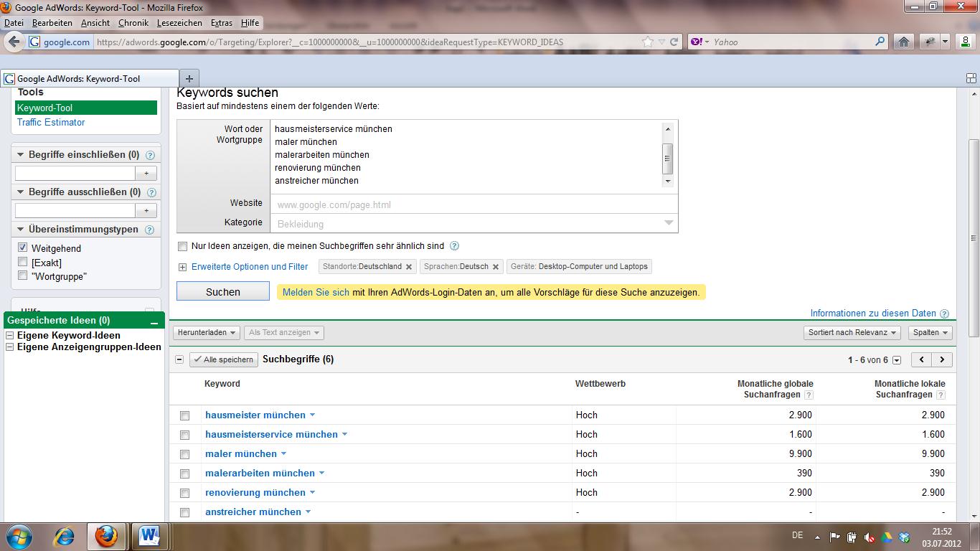Screen dimensions: 980x551
Task: Go to previous results page arrow
Action: tap(922, 359)
